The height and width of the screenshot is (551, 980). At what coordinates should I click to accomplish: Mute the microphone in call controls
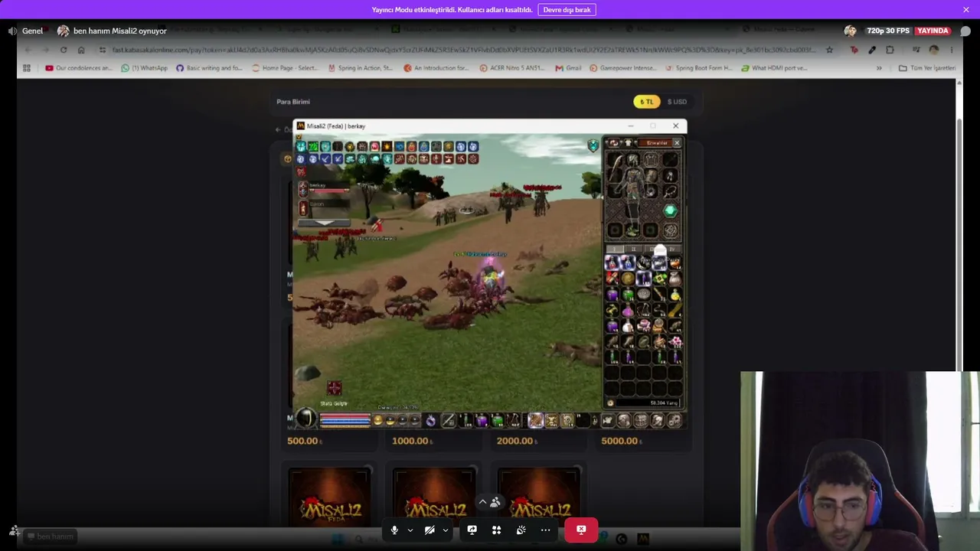394,530
